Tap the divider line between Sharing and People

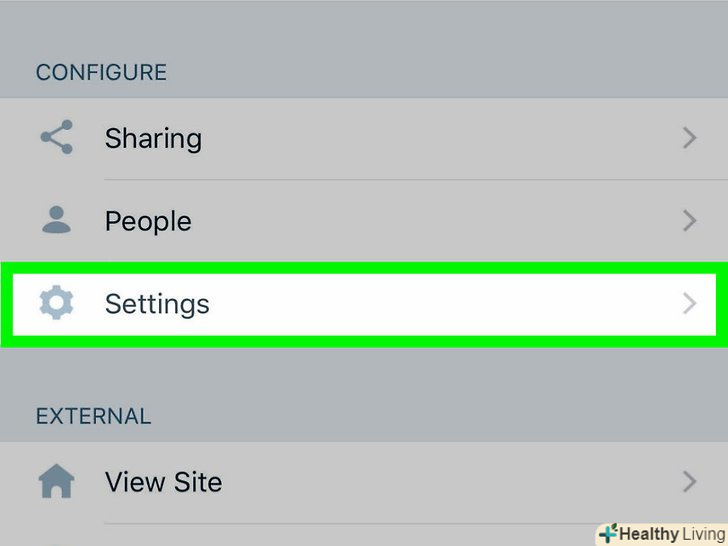coord(400,180)
